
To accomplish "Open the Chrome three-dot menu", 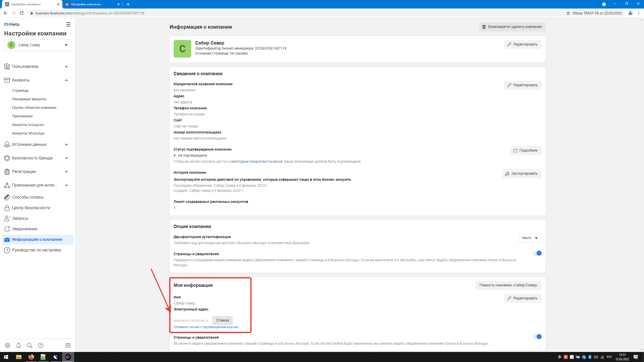I will [x=639, y=13].
